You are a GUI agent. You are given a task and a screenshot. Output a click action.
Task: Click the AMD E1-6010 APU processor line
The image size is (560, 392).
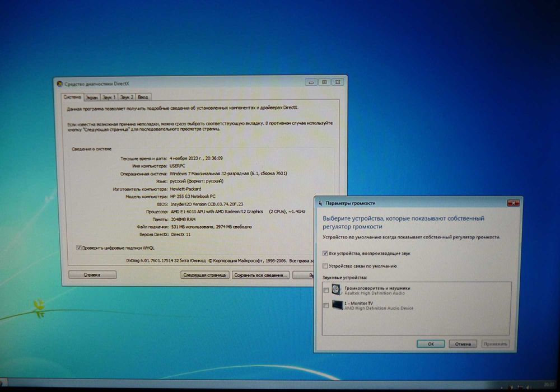coord(237,212)
